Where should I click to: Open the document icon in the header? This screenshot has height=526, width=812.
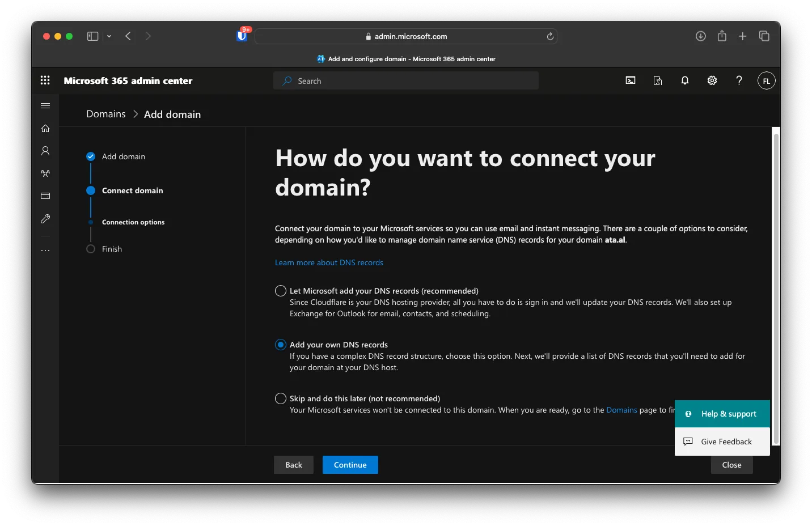pos(658,80)
